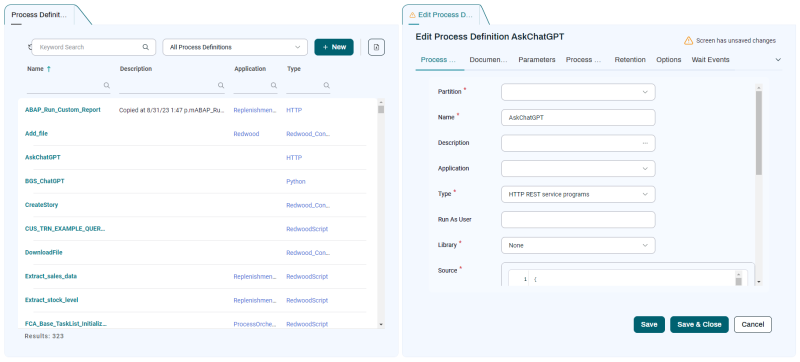
Task: Show more tabs using the chevron
Action: tap(778, 60)
